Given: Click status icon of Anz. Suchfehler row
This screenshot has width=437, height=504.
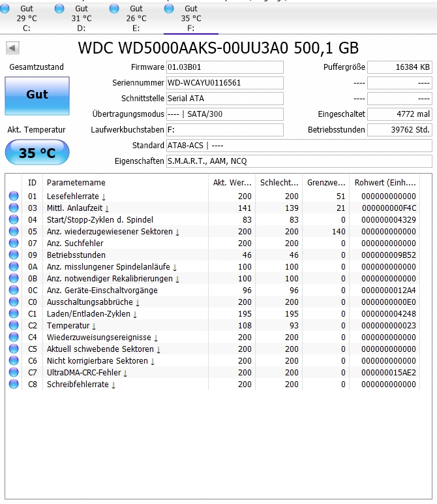Looking at the screenshot, I should [x=14, y=244].
